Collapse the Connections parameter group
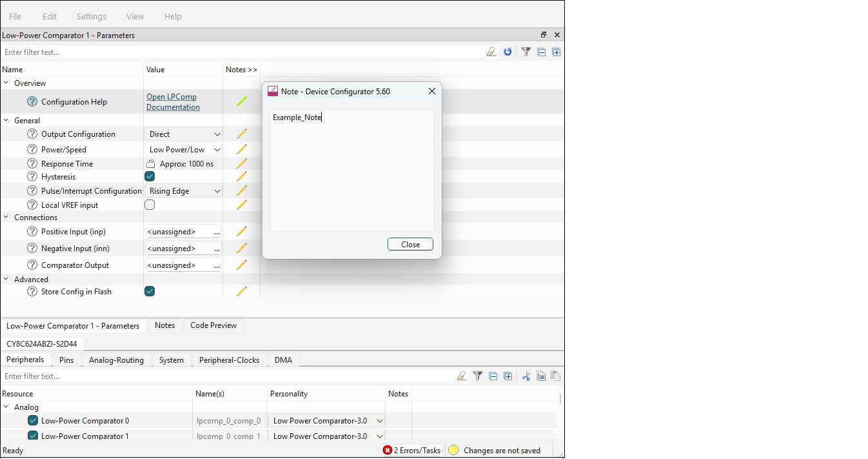Image resolution: width=868 pixels, height=459 pixels. [x=6, y=218]
